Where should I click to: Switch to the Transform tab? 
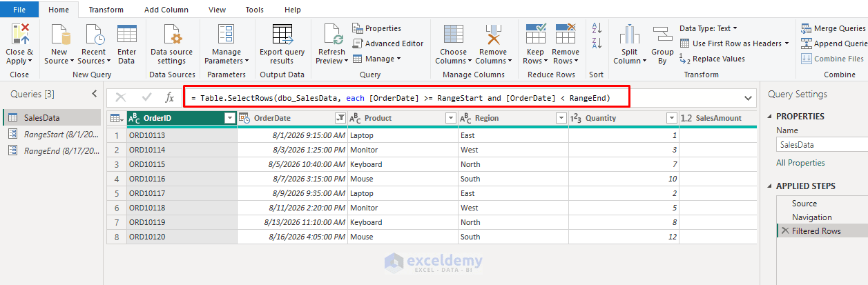pyautogui.click(x=106, y=10)
